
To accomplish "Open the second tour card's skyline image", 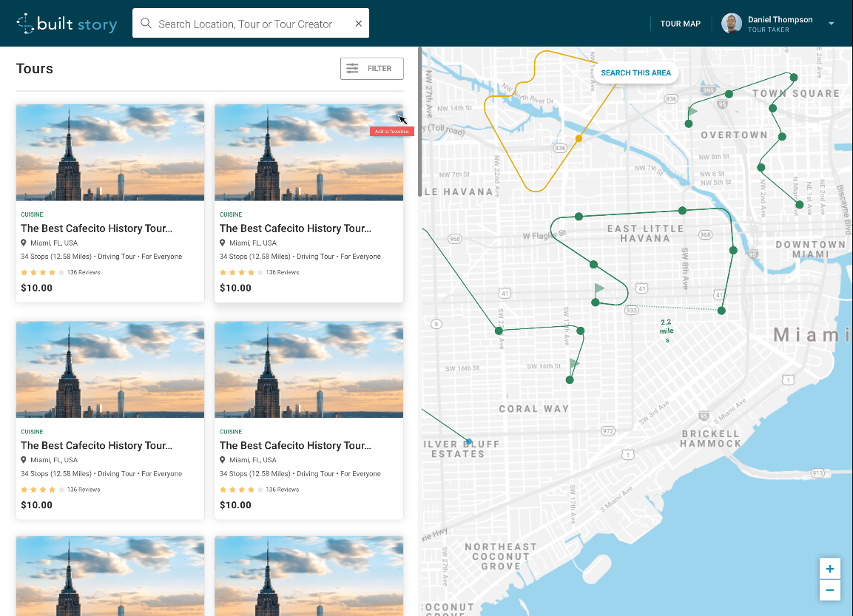I will (x=309, y=153).
